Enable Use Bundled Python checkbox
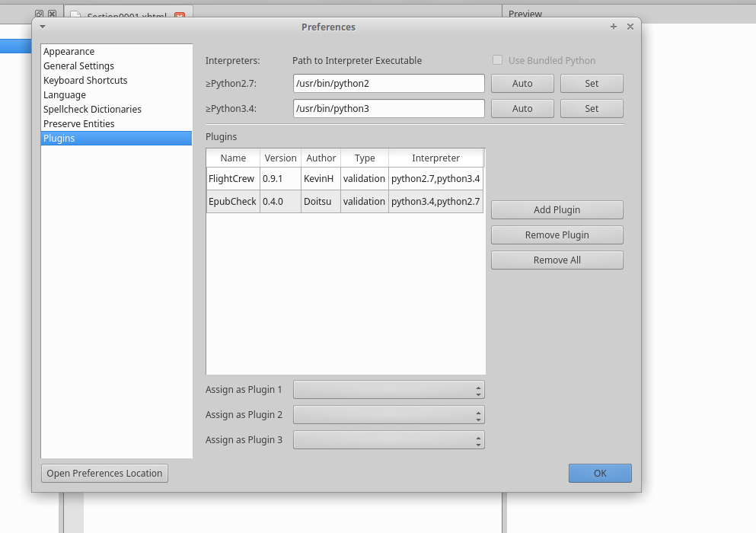 [x=498, y=60]
